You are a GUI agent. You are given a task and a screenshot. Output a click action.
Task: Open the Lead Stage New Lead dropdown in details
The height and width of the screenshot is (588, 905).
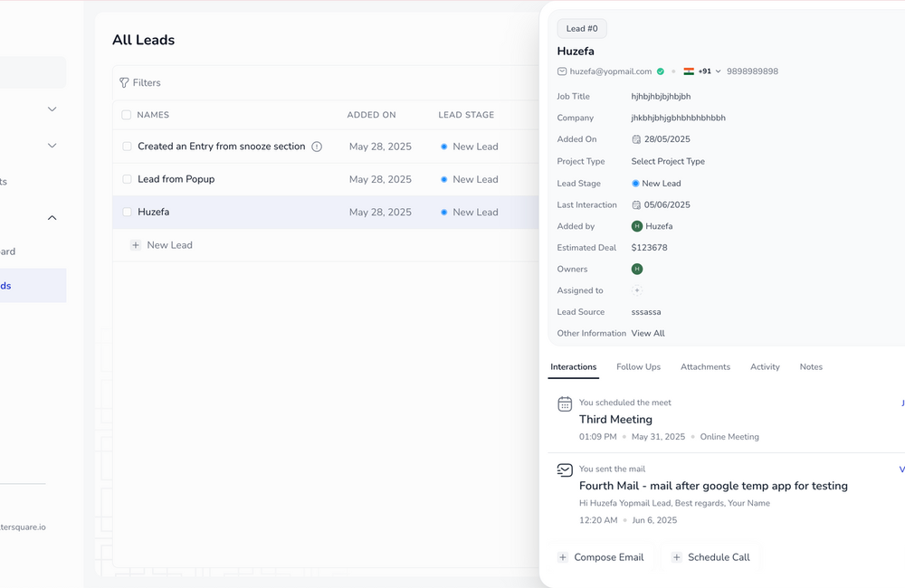click(x=656, y=184)
